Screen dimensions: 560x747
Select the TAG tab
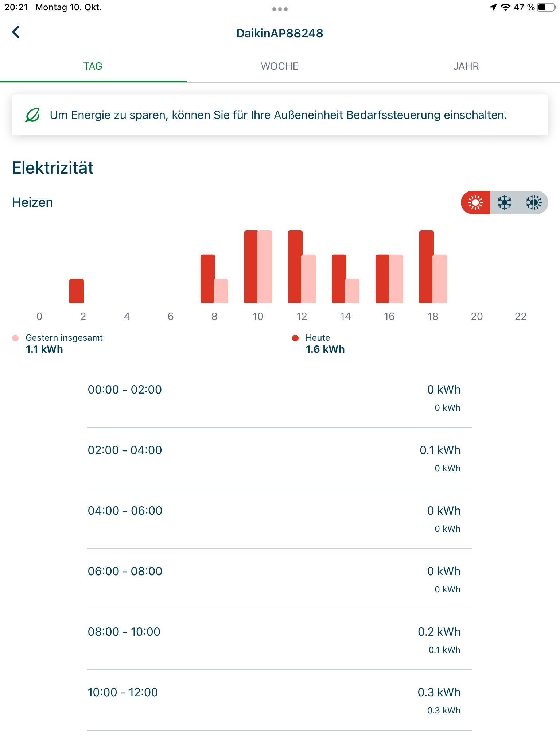click(x=93, y=66)
